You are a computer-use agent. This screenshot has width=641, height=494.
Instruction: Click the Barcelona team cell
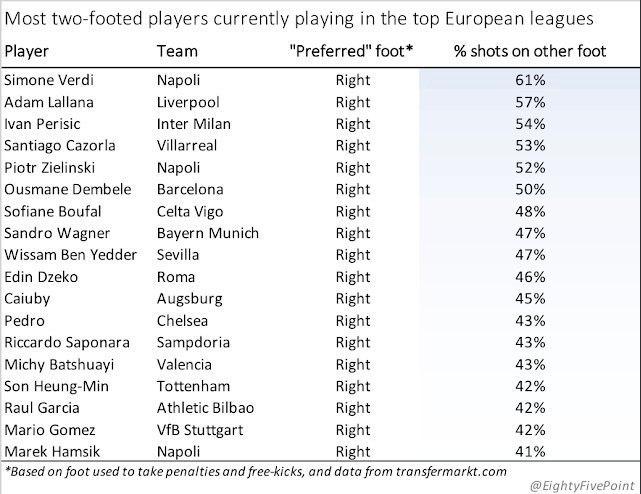click(189, 190)
